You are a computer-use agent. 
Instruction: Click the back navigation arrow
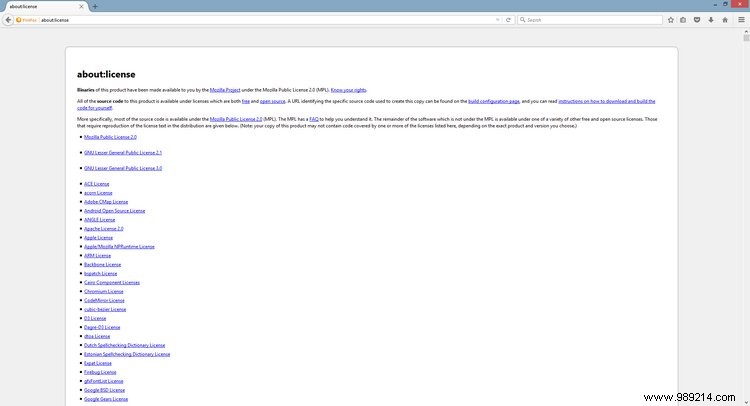[7, 19]
